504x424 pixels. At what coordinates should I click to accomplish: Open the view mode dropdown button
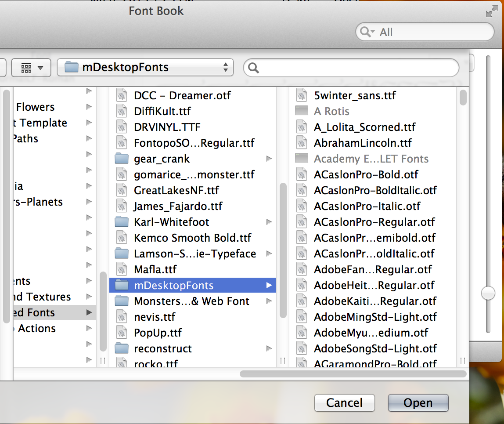[x=31, y=68]
